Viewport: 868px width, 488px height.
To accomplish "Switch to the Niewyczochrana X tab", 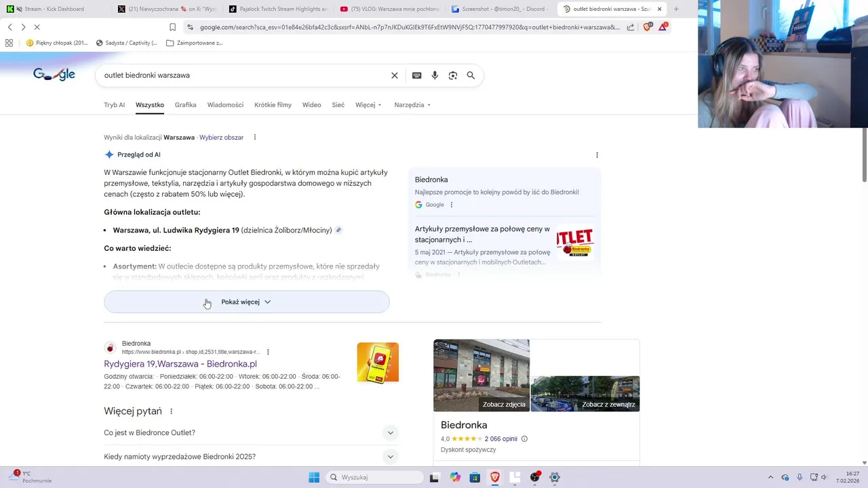I will coord(167,9).
